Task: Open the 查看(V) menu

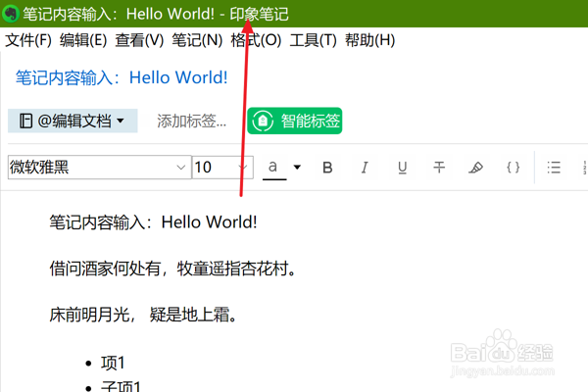Action: pyautogui.click(x=139, y=40)
